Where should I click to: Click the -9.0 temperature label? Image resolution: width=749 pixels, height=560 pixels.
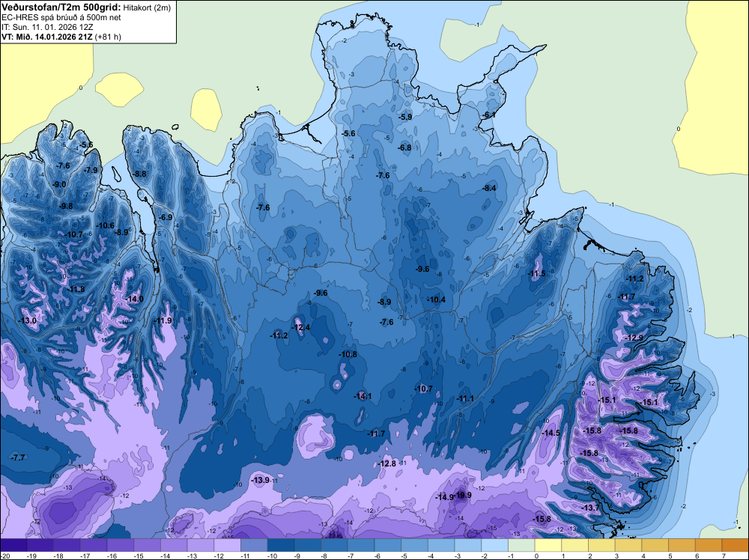tap(59, 184)
